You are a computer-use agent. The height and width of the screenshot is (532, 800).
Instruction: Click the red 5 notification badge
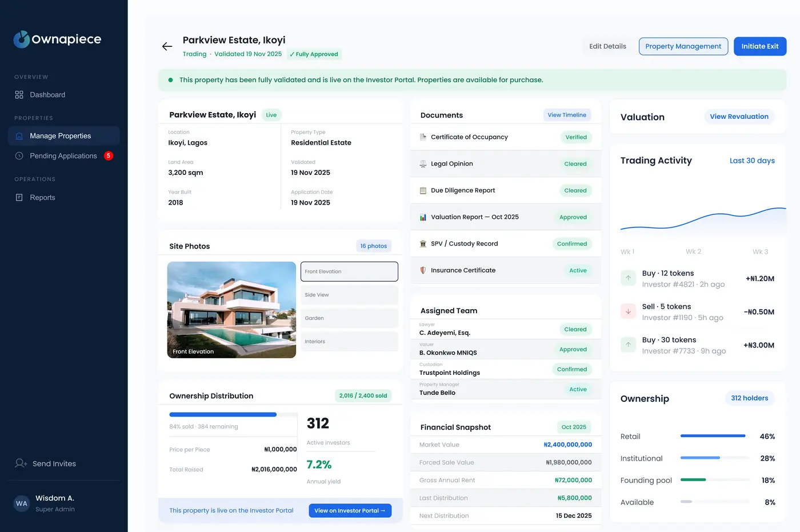109,156
